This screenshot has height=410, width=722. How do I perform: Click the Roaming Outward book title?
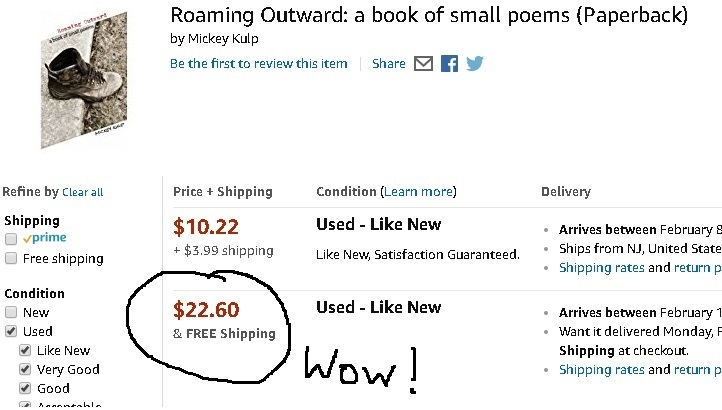[x=429, y=15]
